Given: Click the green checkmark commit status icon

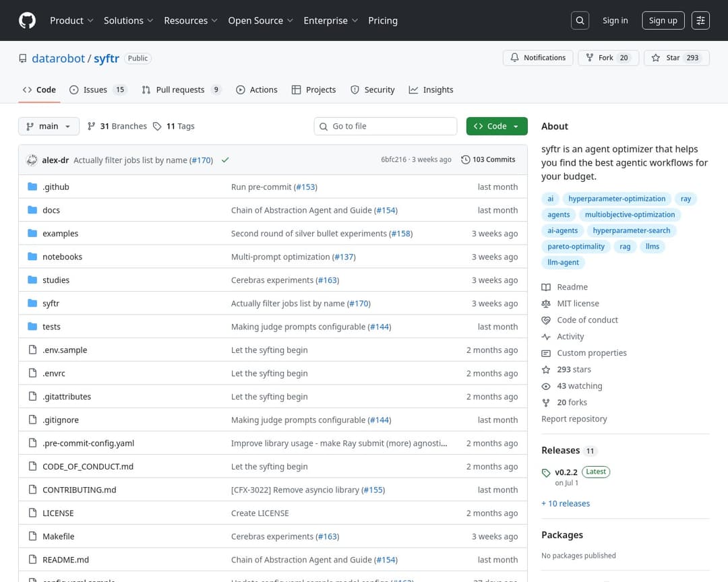Looking at the screenshot, I should 225,160.
